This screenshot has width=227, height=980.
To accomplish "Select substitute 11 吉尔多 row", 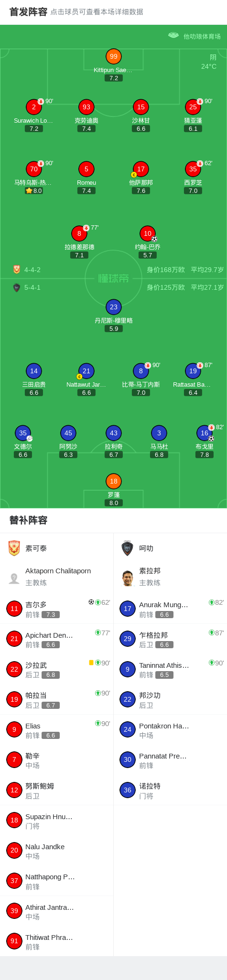I will [57, 609].
